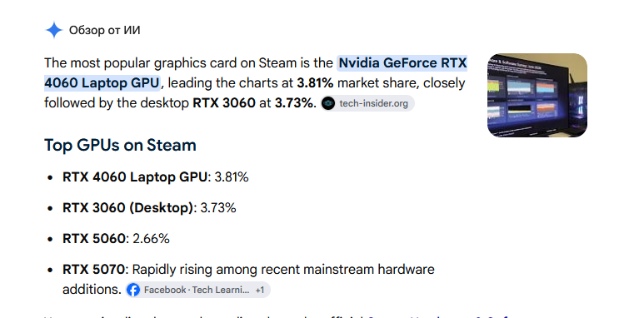Click the highlighted Nvidia GeForce RTX 4060 text
Screen dimensions: 644x318
(x=256, y=73)
